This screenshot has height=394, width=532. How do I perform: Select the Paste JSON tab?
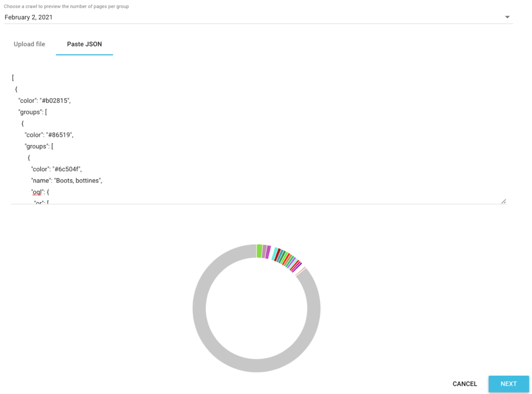[x=84, y=44]
